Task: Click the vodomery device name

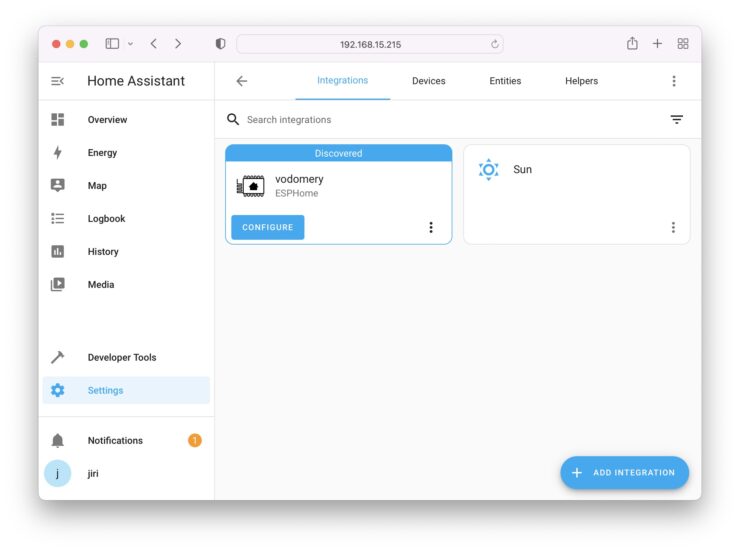Action: coord(299,179)
